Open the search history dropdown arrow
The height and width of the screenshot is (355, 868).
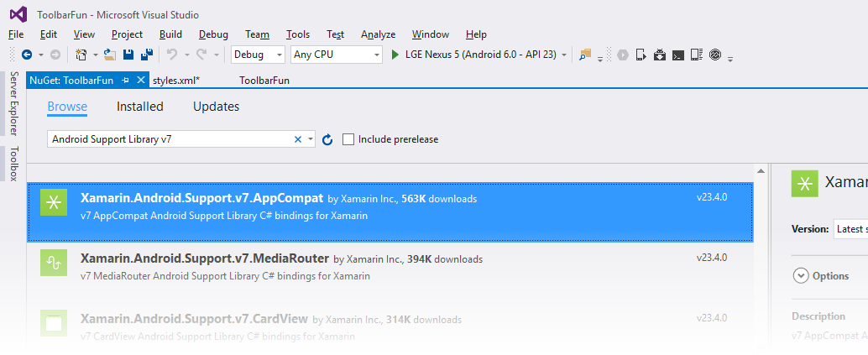click(310, 139)
